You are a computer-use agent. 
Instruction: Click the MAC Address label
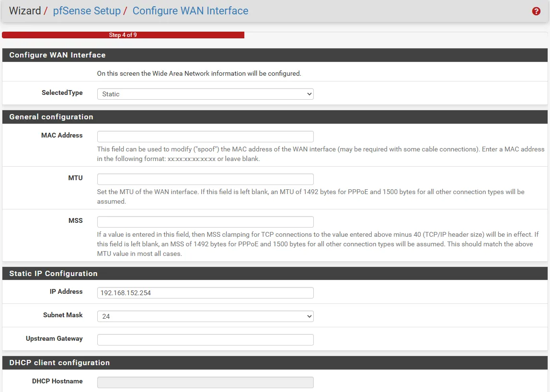(x=62, y=135)
